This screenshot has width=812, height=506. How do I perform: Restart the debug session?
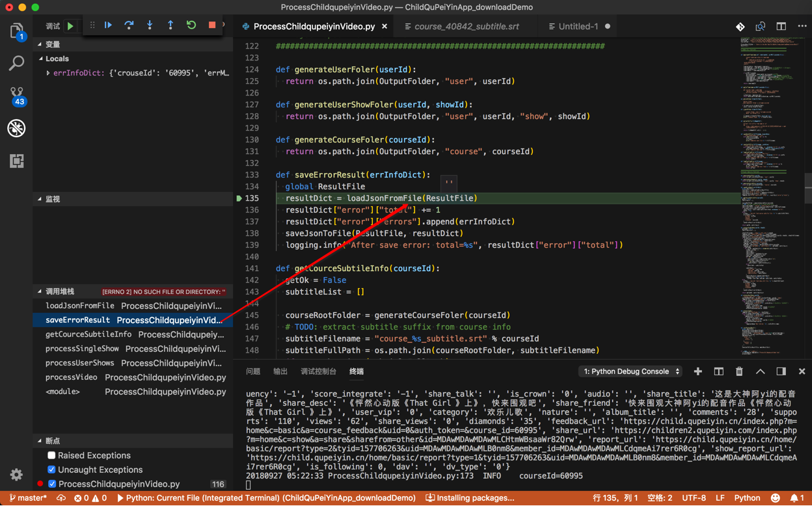(x=191, y=25)
